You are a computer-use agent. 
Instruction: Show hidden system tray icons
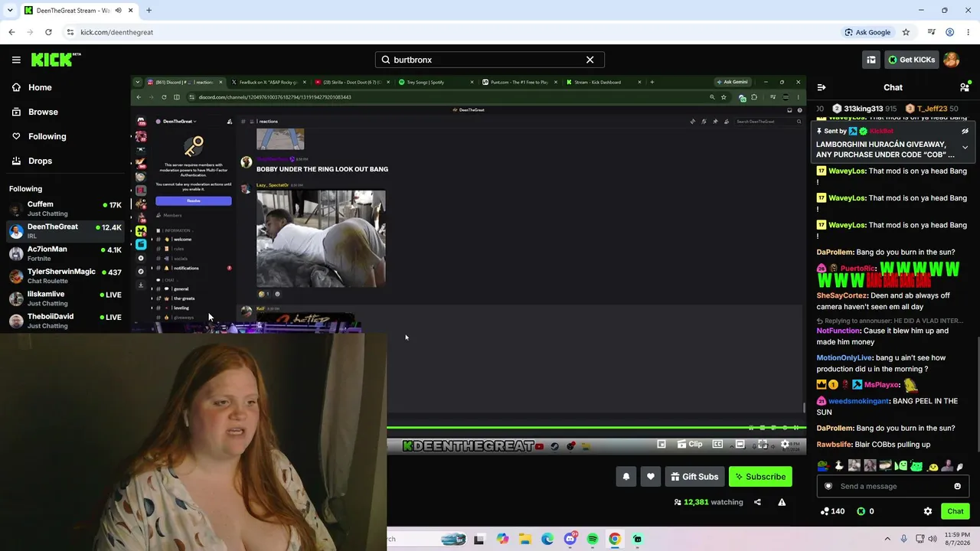(887, 539)
